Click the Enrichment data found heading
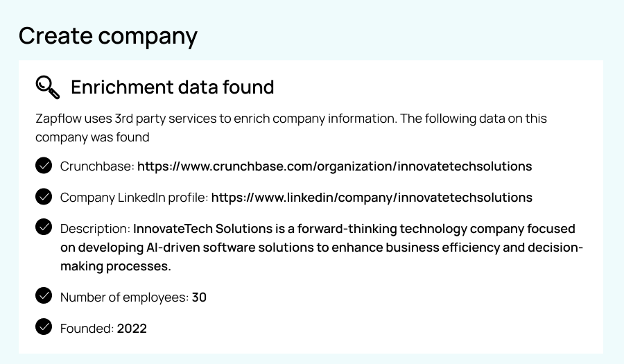This screenshot has width=624, height=364. 173,87
